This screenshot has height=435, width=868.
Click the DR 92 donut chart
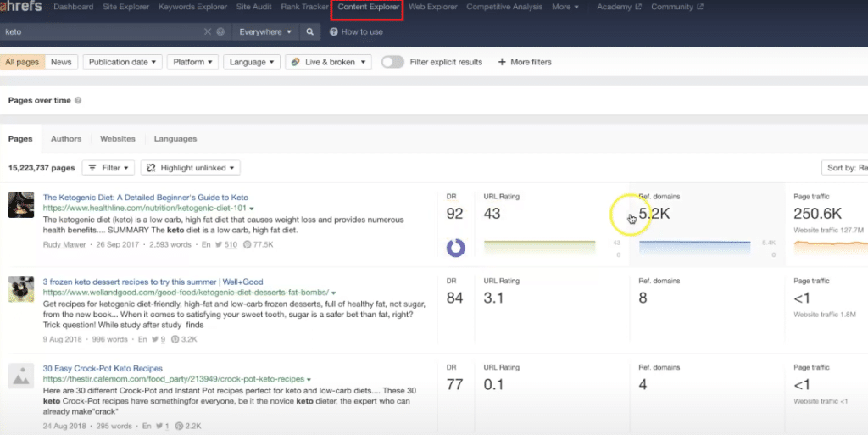point(455,248)
